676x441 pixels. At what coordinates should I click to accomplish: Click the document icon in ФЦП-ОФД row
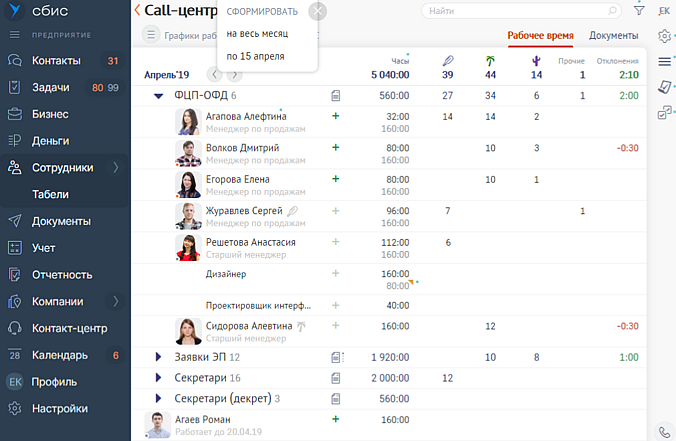(x=336, y=96)
